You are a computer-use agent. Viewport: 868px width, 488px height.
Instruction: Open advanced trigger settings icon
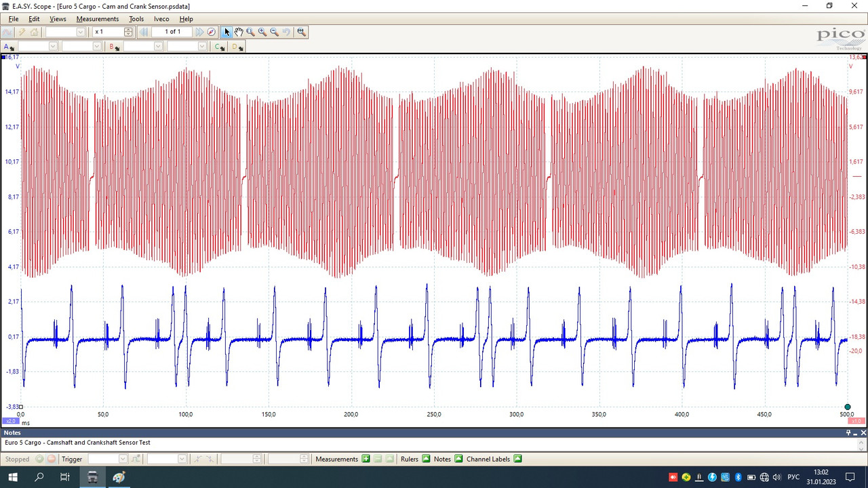point(136,459)
